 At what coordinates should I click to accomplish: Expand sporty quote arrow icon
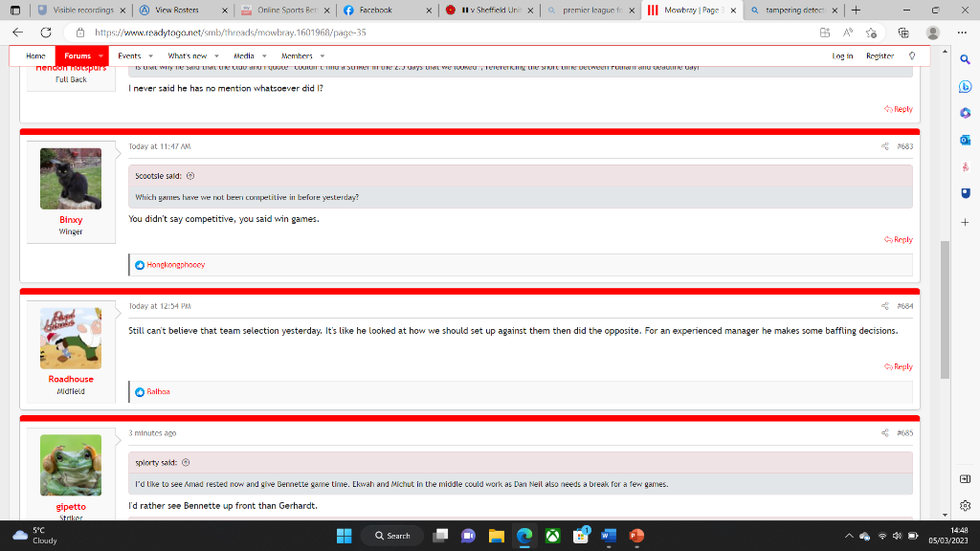[186, 463]
